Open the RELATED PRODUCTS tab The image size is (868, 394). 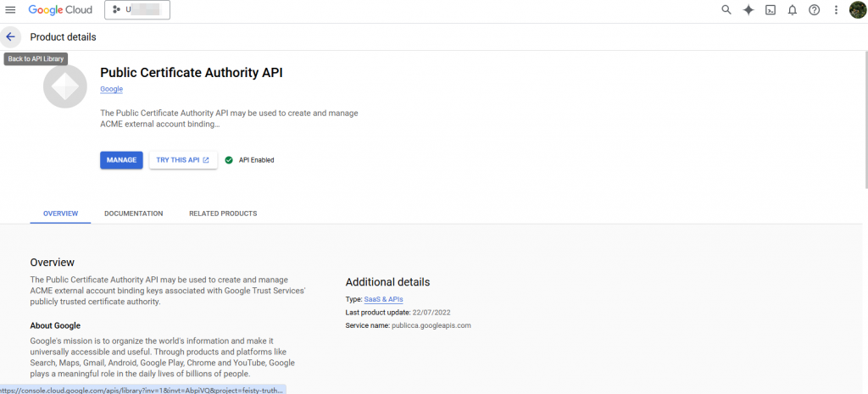point(223,214)
